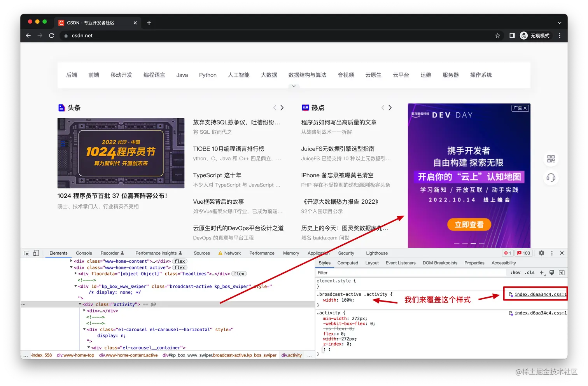Open DevTools three-dot customize menu
The height and width of the screenshot is (386, 588).
click(551, 253)
